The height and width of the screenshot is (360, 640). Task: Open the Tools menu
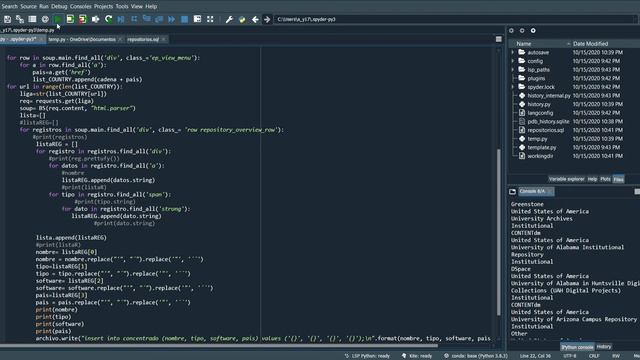click(x=122, y=6)
